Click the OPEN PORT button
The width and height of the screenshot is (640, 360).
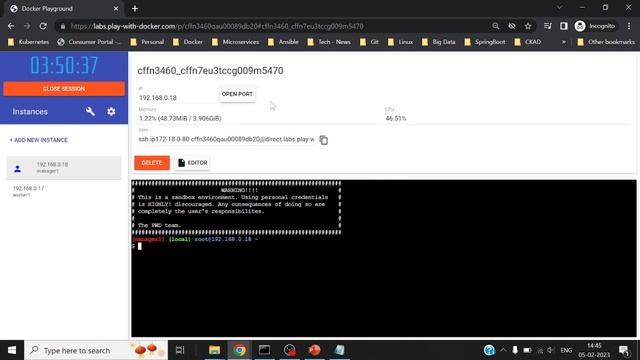[x=237, y=94]
